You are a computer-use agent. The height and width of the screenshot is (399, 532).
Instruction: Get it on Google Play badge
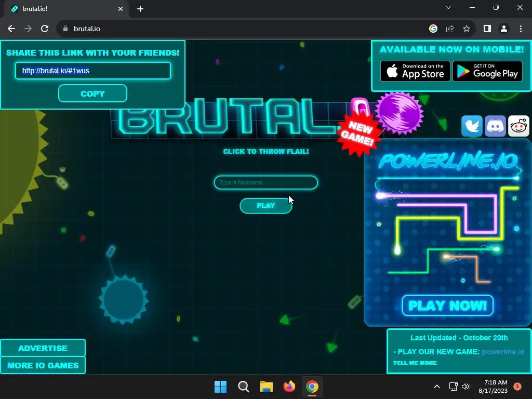tap(487, 71)
